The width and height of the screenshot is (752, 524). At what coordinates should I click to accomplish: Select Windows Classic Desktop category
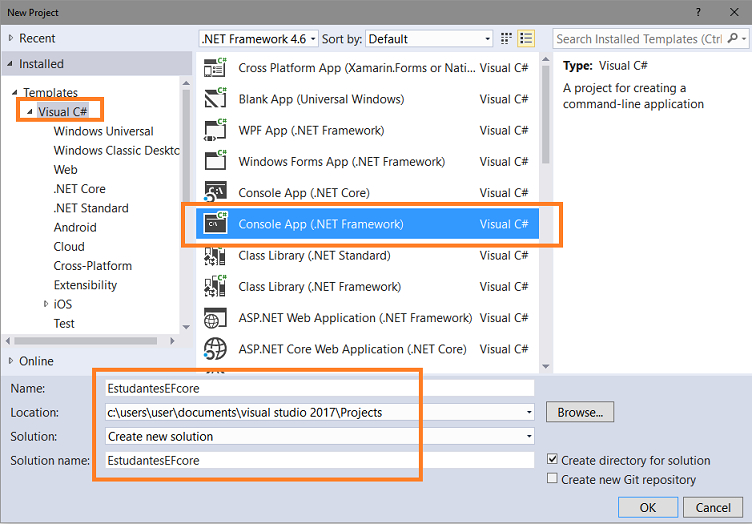point(117,150)
